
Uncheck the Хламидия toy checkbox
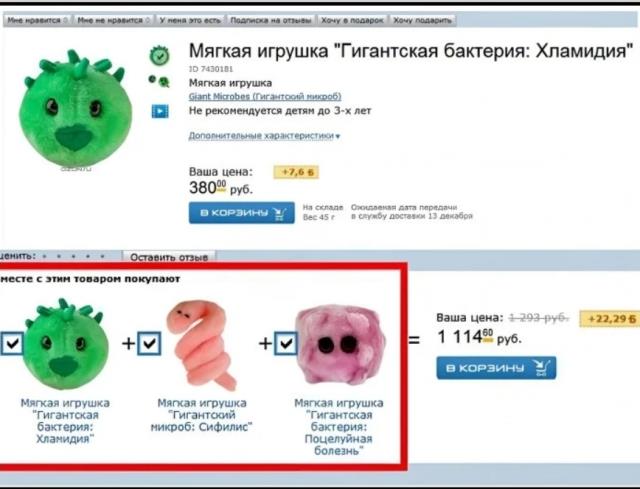tap(12, 343)
